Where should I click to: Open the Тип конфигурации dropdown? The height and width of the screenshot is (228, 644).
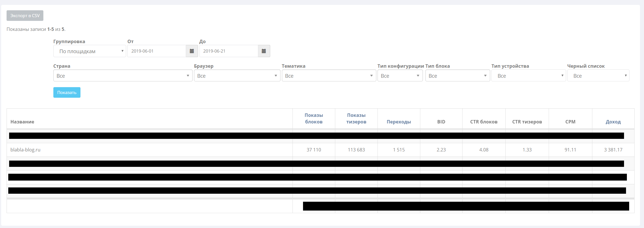(x=400, y=76)
